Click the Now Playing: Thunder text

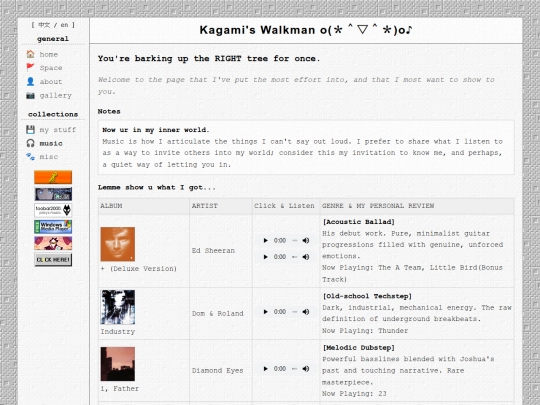point(365,331)
